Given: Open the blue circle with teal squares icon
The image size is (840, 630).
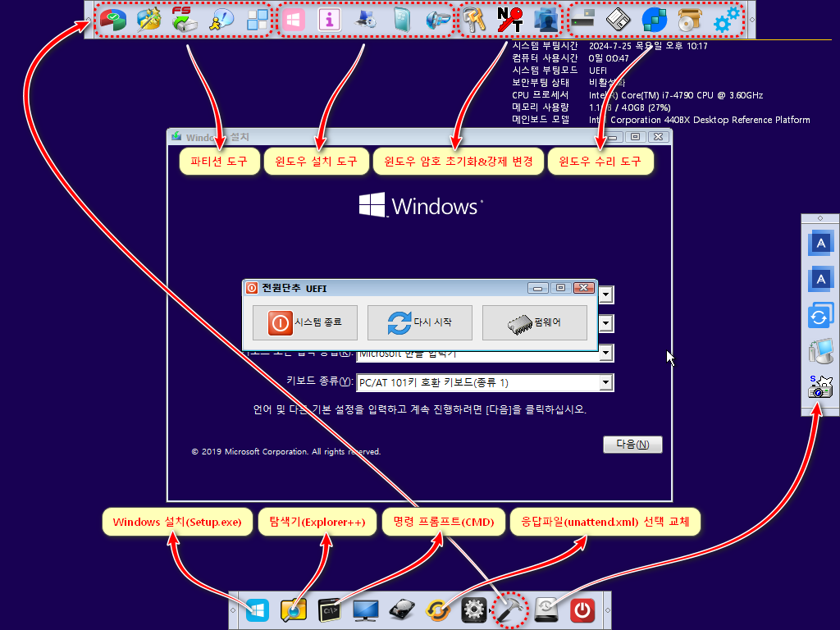Looking at the screenshot, I should [x=654, y=20].
